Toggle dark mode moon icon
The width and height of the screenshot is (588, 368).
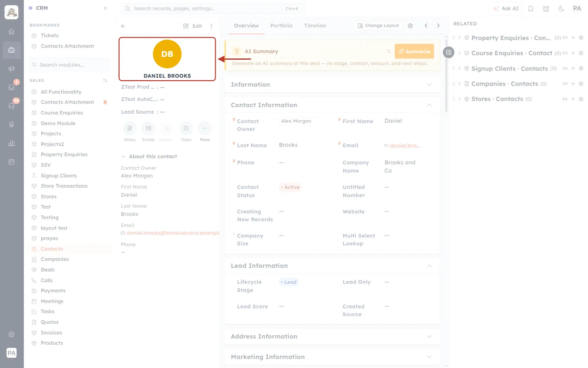[x=561, y=9]
